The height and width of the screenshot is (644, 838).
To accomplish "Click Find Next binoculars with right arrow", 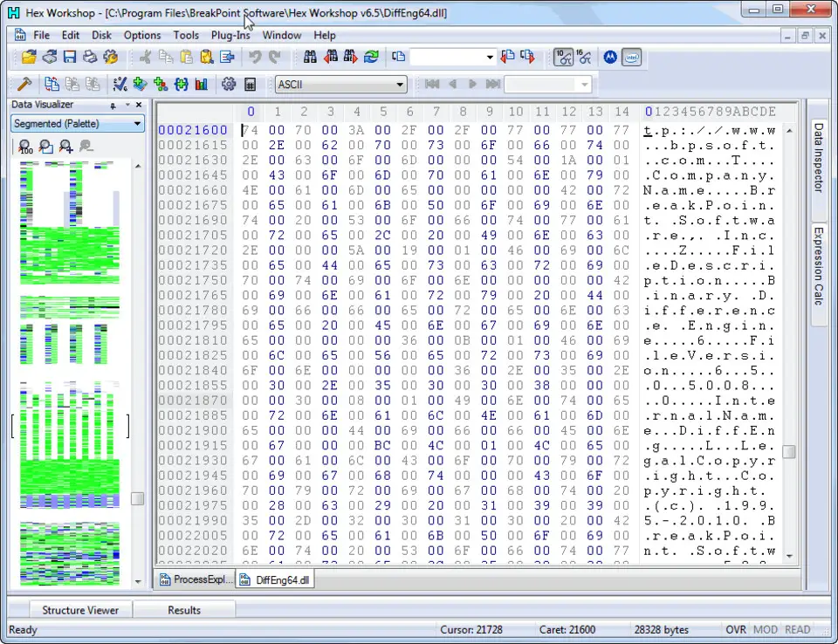I will coord(351,57).
